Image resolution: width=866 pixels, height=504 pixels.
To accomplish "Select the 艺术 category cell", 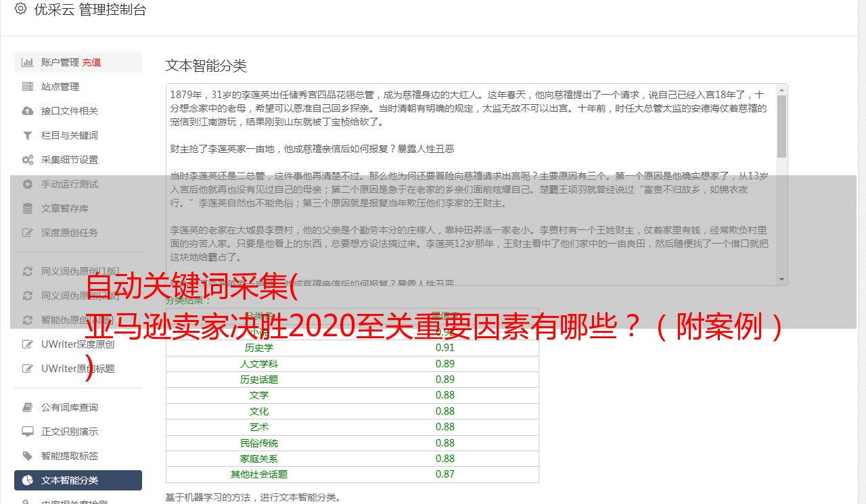I will click(x=259, y=427).
